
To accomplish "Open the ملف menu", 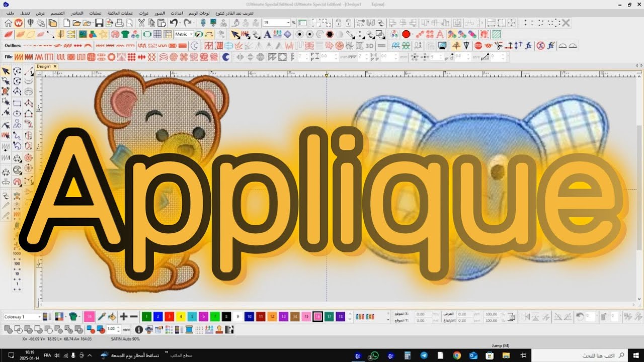I will 10,13.
